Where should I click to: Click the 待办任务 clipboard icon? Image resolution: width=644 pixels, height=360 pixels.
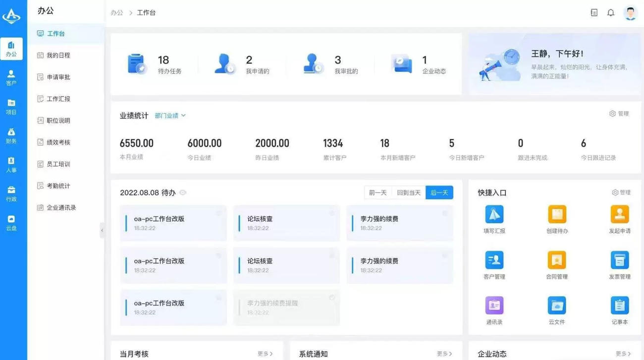coord(137,64)
